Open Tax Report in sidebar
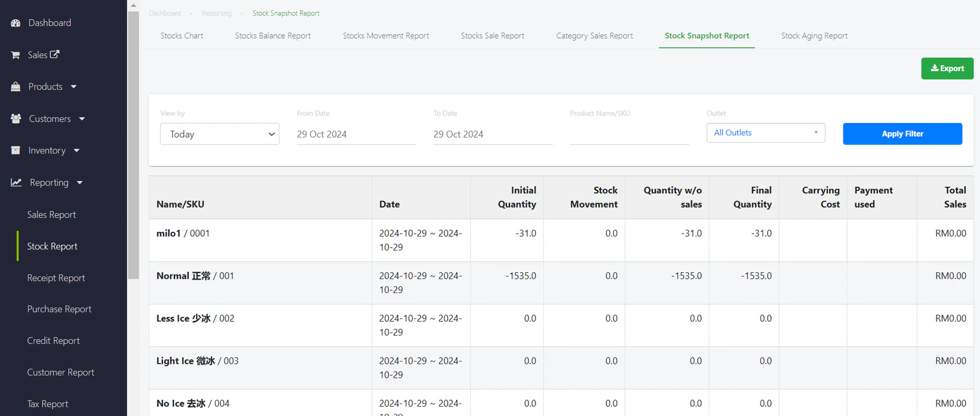Screen dimensions: 980x416 pyautogui.click(x=47, y=404)
